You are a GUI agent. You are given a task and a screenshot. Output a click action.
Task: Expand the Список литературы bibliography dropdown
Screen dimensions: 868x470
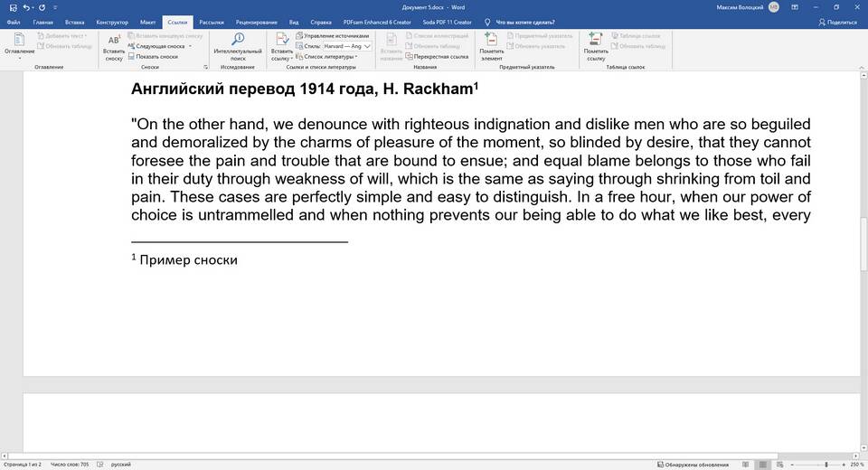(326, 56)
